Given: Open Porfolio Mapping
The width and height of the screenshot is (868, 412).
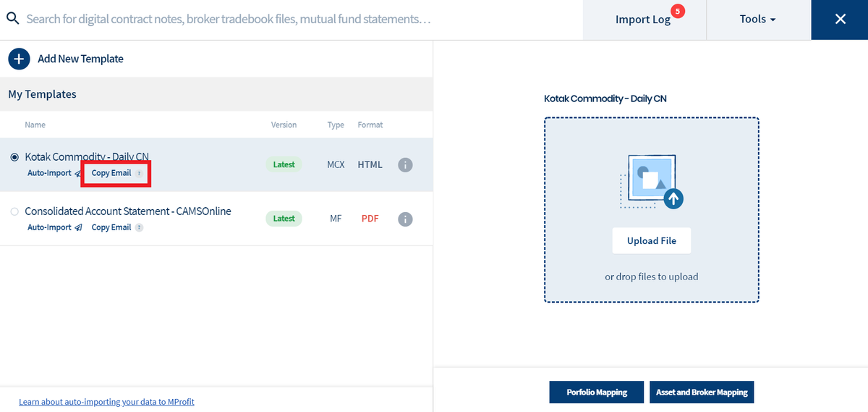Looking at the screenshot, I should coord(597,392).
